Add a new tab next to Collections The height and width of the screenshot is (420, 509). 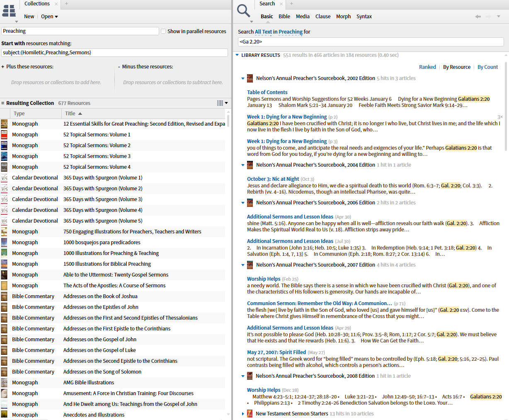click(x=66, y=4)
